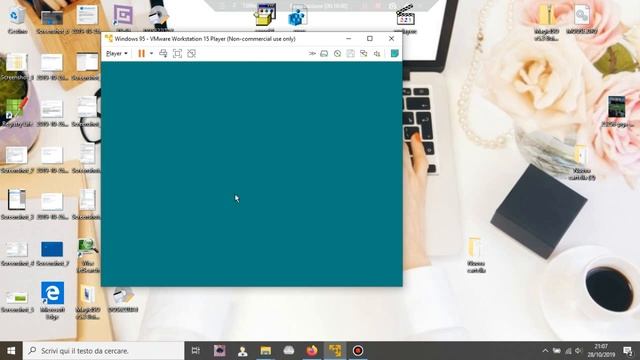The image size is (640, 360).
Task: Show hidden system tray icons
Action: tap(545, 351)
